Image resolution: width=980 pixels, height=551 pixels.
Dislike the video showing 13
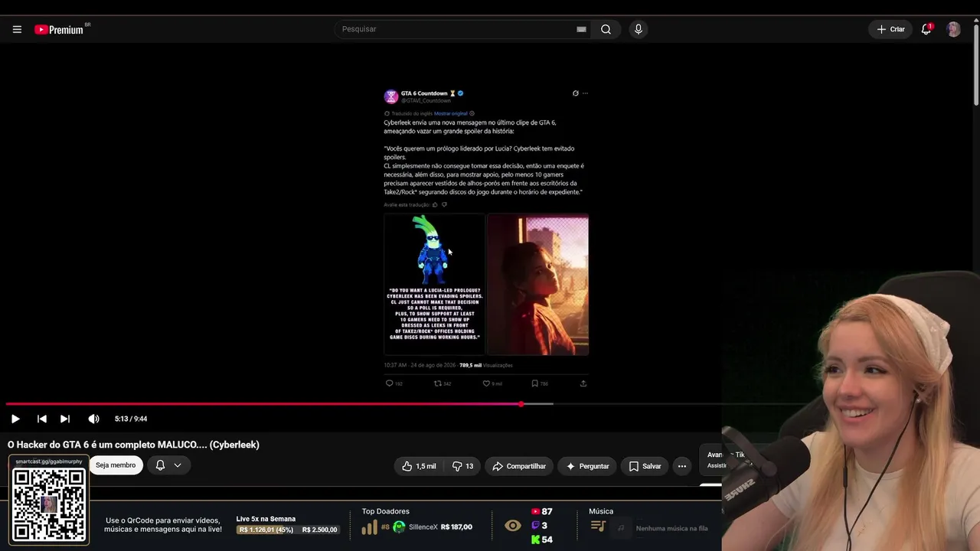point(462,466)
